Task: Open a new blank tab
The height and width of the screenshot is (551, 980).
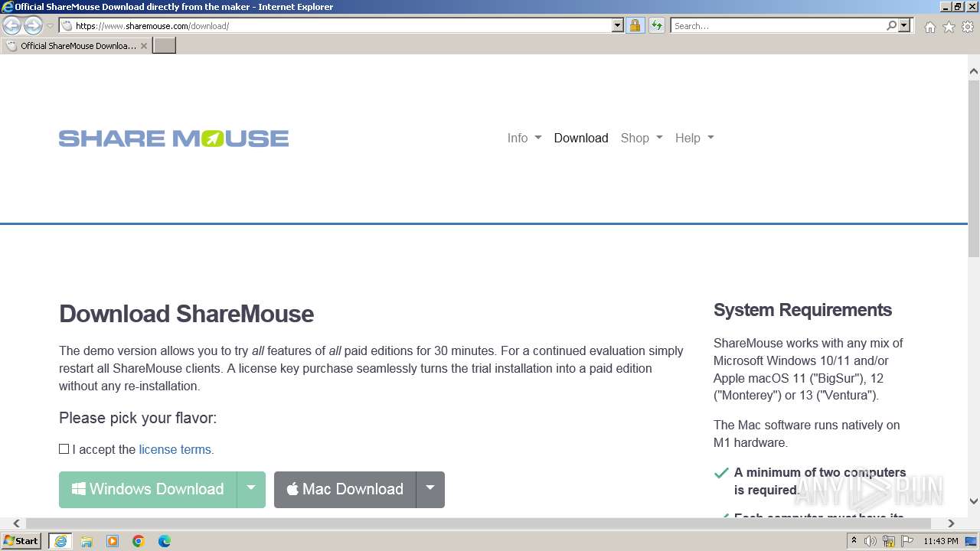Action: tap(165, 45)
